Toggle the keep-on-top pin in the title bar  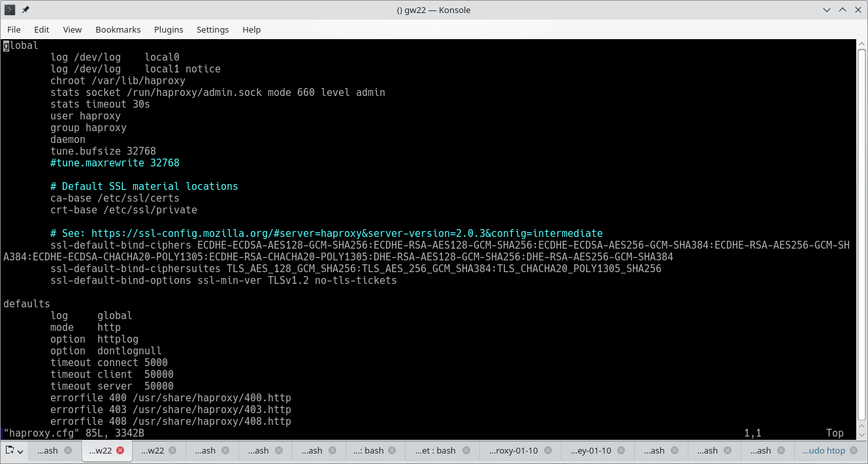[24, 10]
